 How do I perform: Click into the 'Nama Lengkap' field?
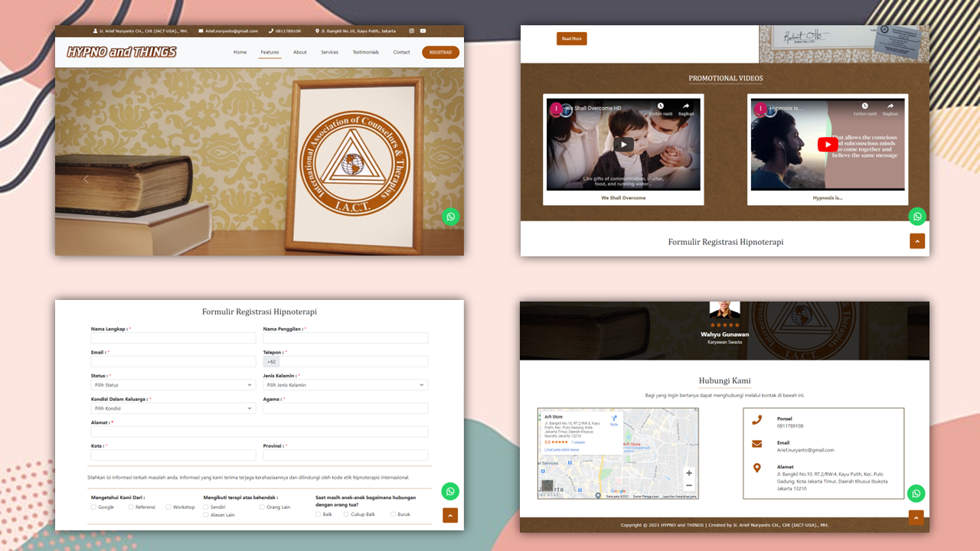click(x=173, y=338)
